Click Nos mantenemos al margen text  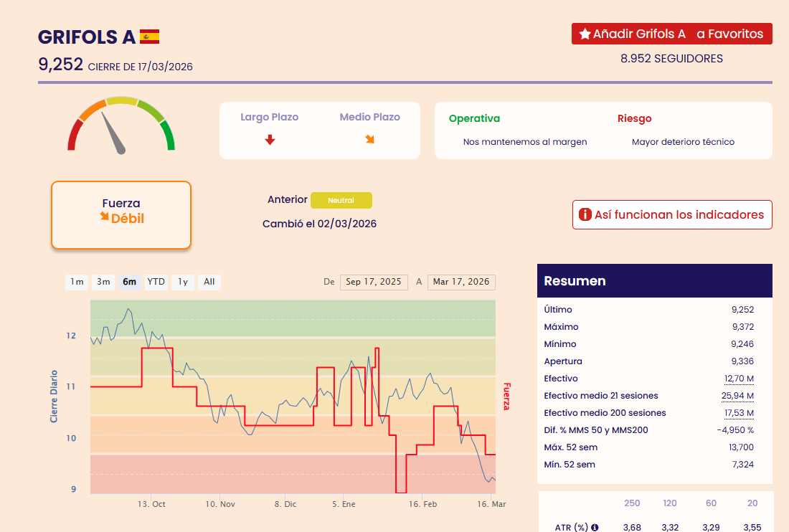pos(525,142)
